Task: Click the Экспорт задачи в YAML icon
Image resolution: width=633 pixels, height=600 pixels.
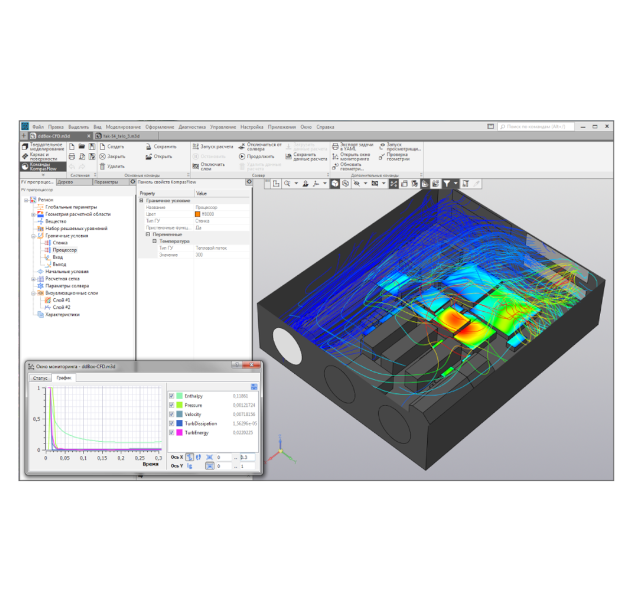Action: pos(336,146)
